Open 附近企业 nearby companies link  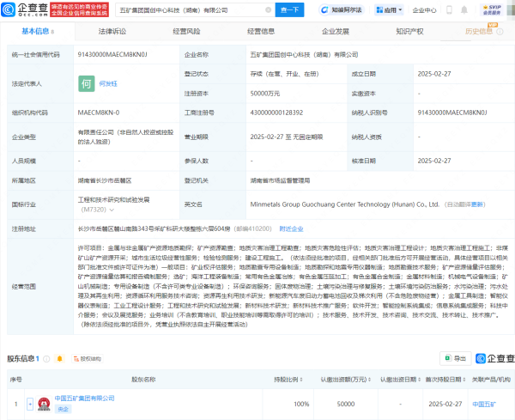pyautogui.click(x=291, y=229)
